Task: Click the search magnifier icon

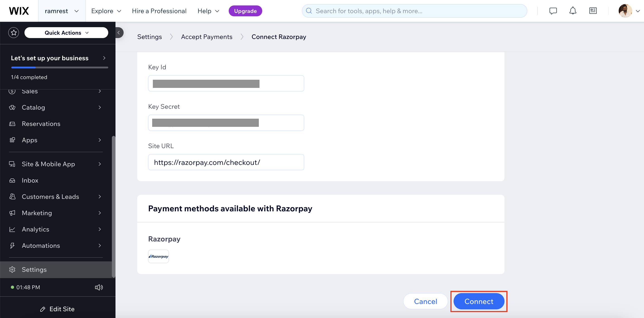Action: coord(309,11)
